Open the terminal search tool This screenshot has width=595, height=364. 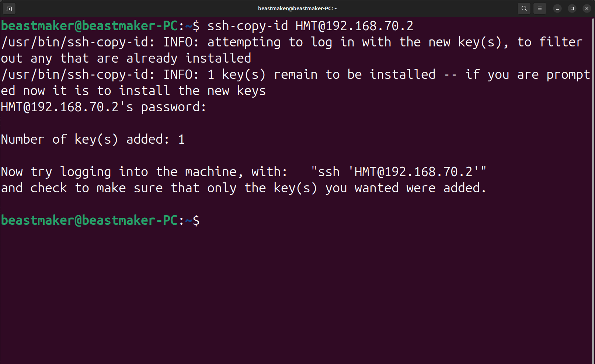tap(524, 8)
